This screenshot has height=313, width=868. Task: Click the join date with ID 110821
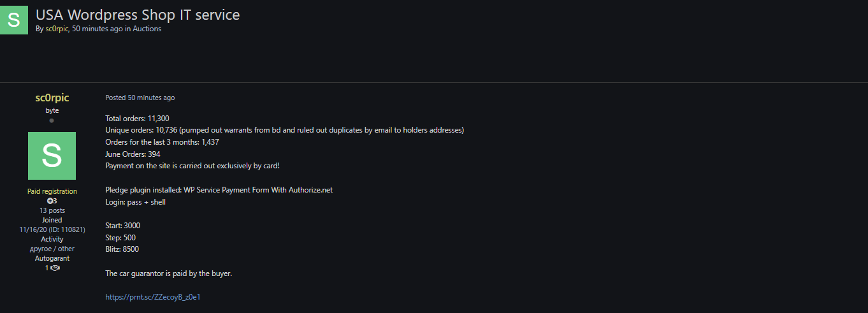pyautogui.click(x=52, y=229)
